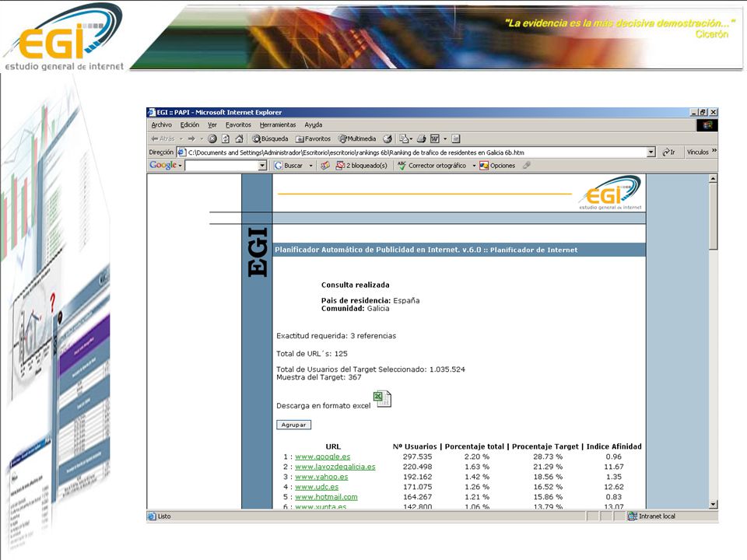This screenshot has width=747, height=560.
Task: Click the Ir go button
Action: (x=669, y=152)
